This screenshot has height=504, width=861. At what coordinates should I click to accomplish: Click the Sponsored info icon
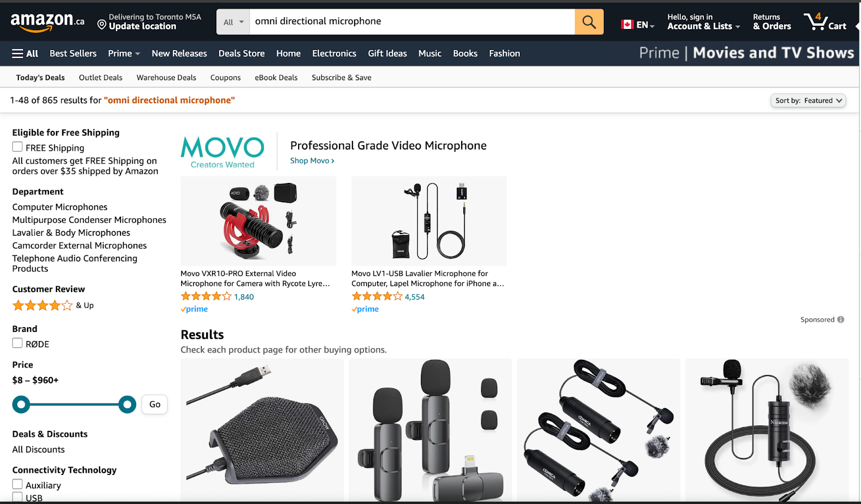[841, 320]
